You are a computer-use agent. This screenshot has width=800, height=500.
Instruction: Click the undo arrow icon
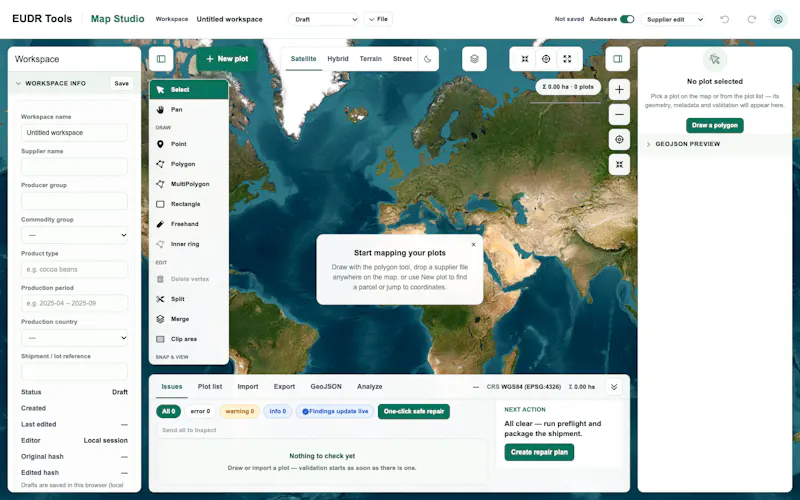pyautogui.click(x=724, y=19)
